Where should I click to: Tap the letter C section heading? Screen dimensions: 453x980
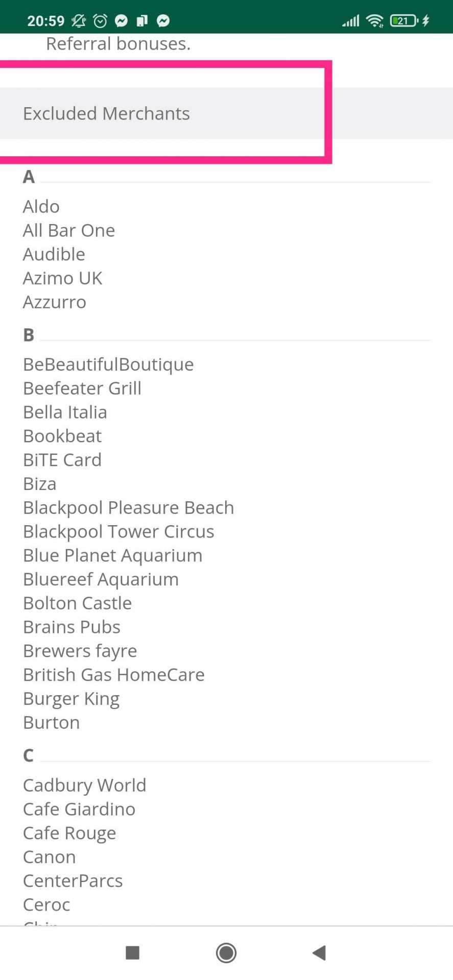click(29, 755)
